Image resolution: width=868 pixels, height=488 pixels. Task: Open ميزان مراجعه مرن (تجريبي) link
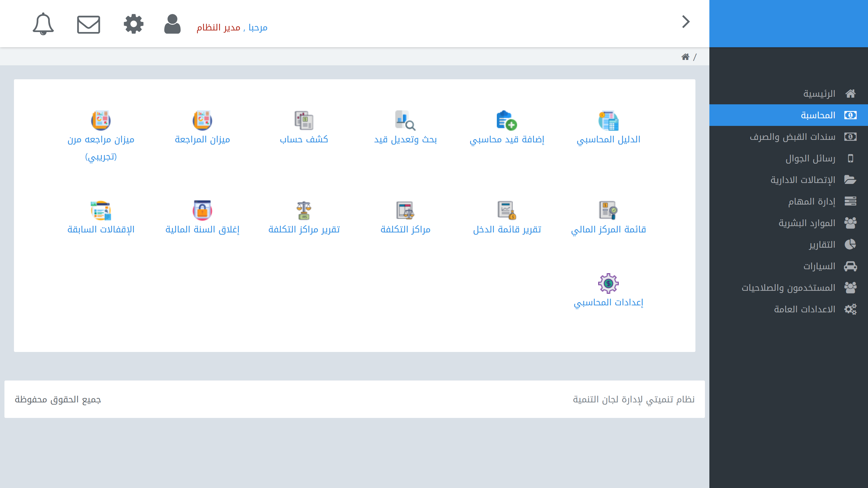click(x=101, y=121)
